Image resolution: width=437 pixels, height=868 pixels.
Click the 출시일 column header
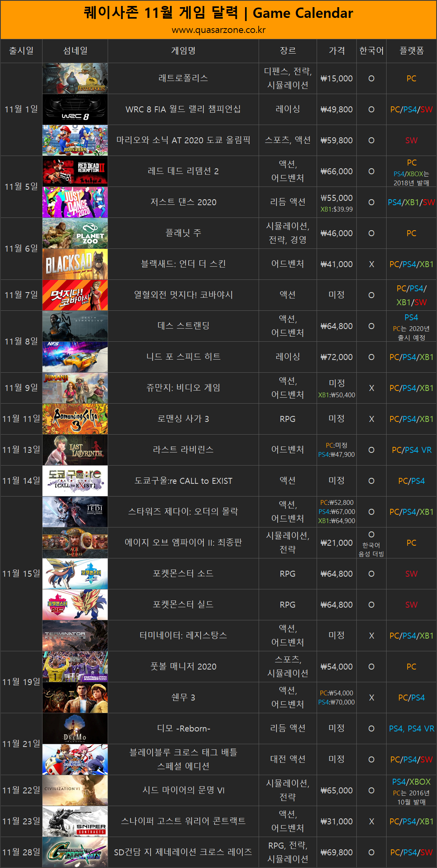(x=21, y=51)
